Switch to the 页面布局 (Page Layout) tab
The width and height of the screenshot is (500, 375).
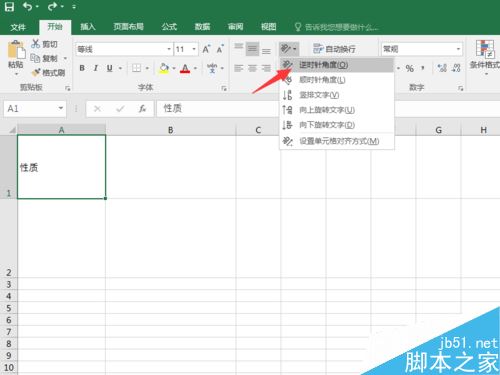(x=128, y=27)
